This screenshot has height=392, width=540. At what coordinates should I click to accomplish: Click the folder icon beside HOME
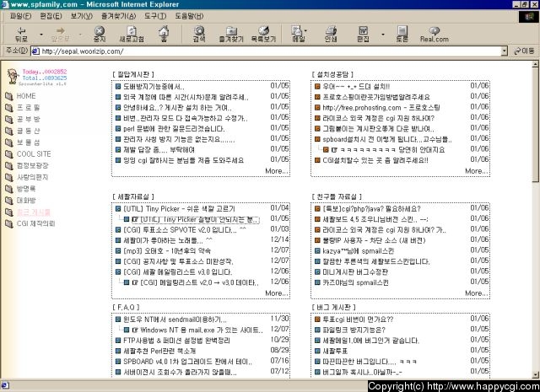pyautogui.click(x=9, y=96)
